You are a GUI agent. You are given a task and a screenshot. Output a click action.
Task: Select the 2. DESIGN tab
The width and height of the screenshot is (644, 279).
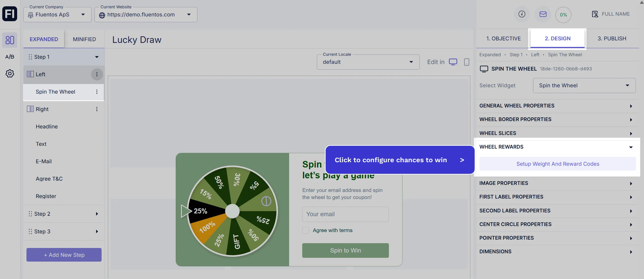click(558, 39)
